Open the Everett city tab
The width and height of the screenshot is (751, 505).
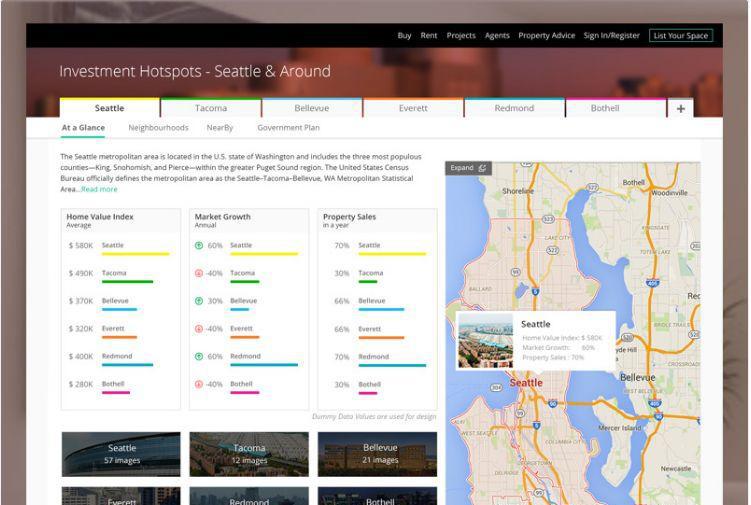point(413,108)
